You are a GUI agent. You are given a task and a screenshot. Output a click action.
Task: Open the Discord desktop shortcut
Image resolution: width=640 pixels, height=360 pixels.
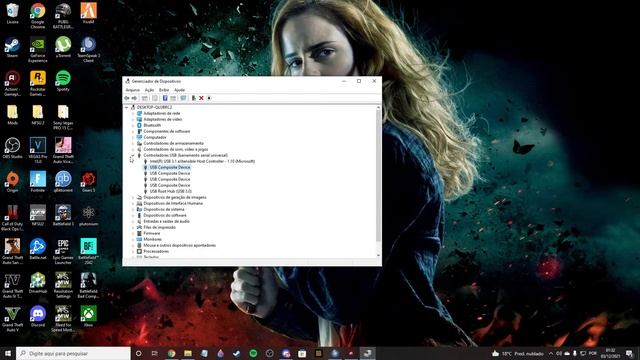tap(38, 317)
